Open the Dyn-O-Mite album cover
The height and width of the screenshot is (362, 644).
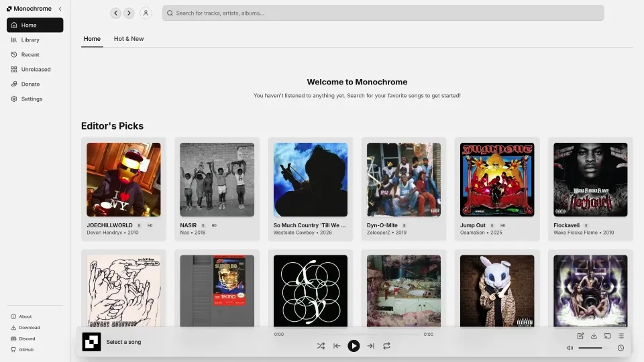tap(404, 180)
